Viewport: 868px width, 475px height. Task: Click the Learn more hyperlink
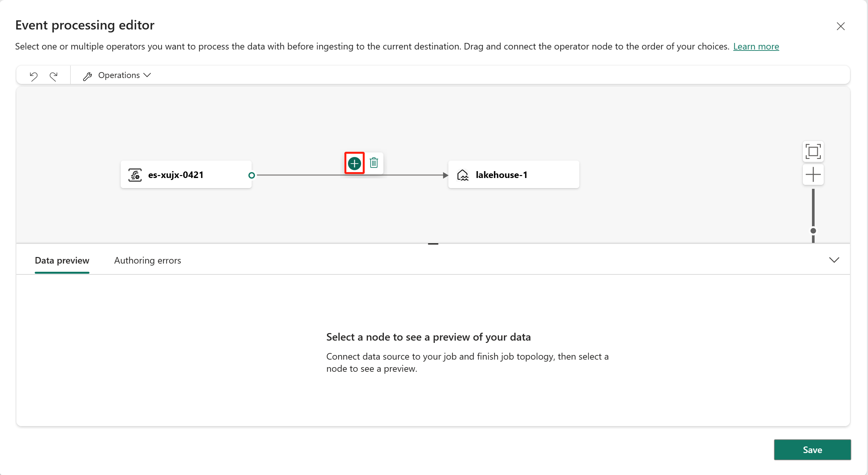click(756, 46)
